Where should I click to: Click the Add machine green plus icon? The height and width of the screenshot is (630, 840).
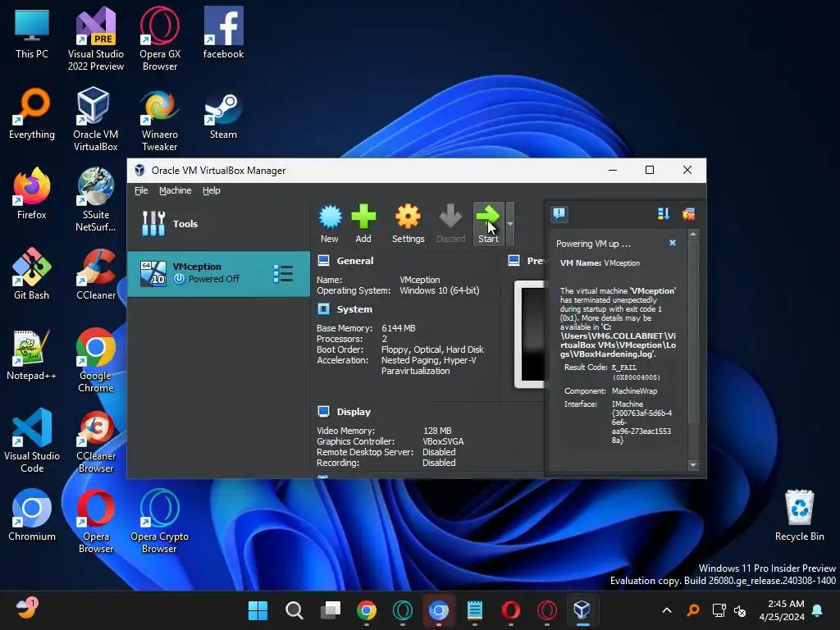pos(363,223)
